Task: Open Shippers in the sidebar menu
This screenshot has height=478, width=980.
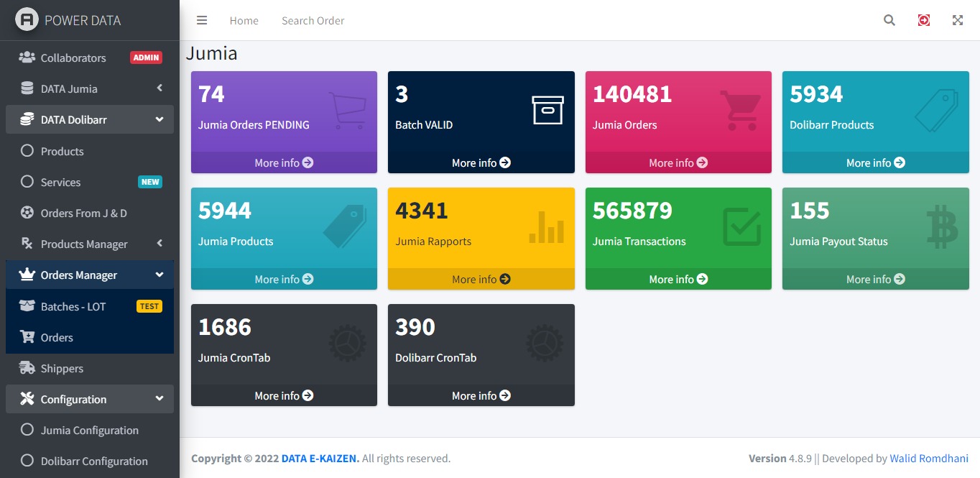Action: [x=90, y=368]
